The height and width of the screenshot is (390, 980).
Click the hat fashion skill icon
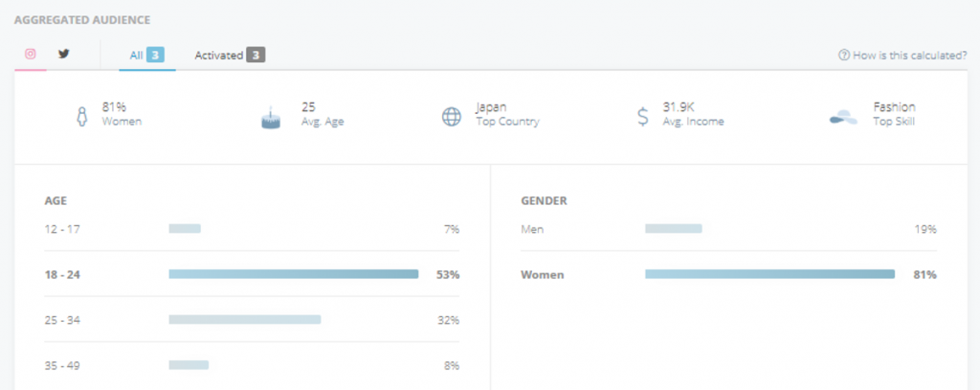coord(843,117)
